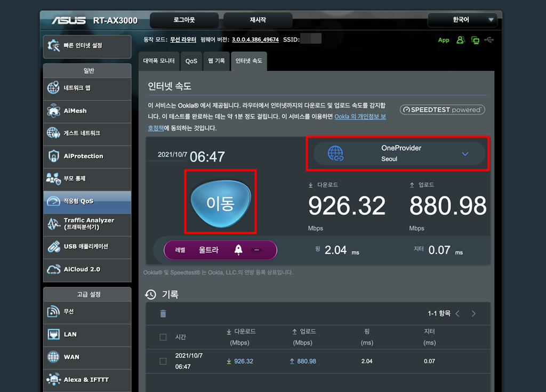Click the 기록 history clock icon
Screen dimensions: 546x392
tap(151, 295)
